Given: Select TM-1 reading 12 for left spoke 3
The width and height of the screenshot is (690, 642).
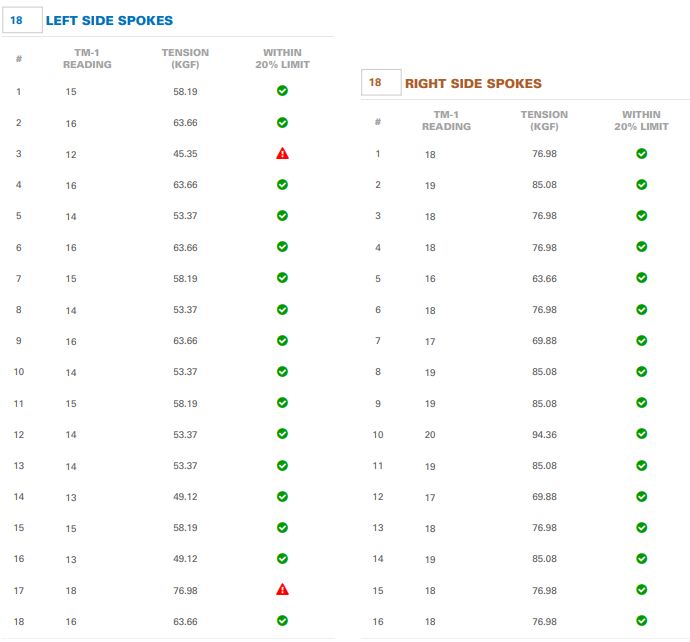Looking at the screenshot, I should 71,154.
